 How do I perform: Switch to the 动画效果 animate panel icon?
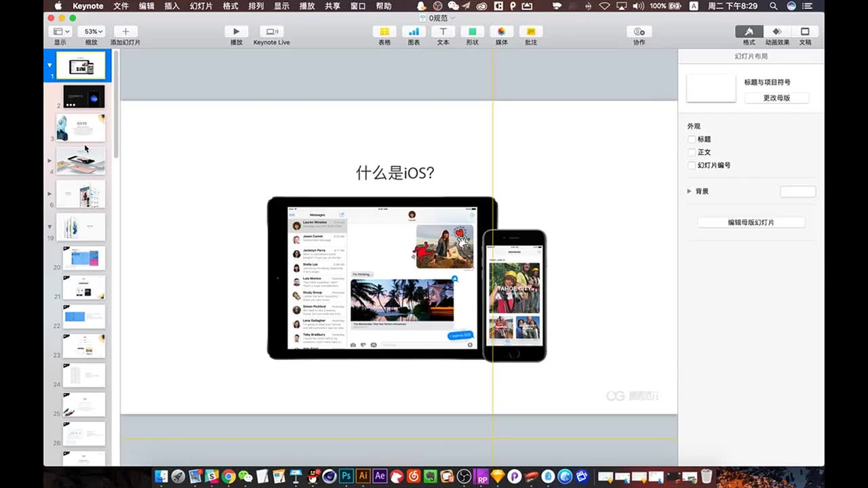(x=776, y=31)
